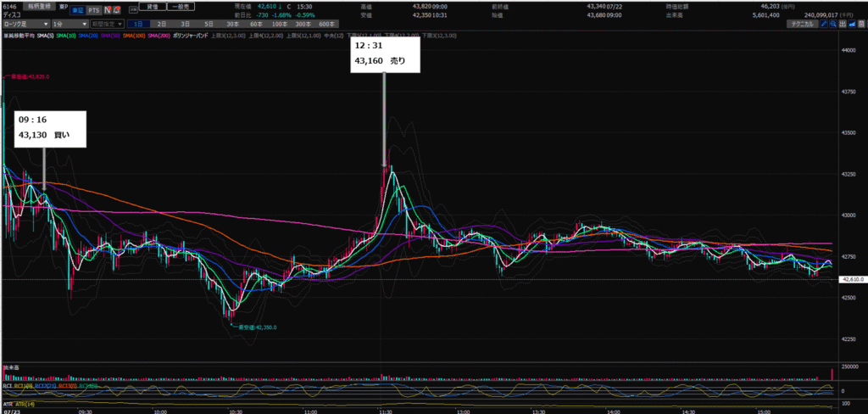Select the 60本 bar count tab
The height and width of the screenshot is (414, 868).
(x=256, y=24)
